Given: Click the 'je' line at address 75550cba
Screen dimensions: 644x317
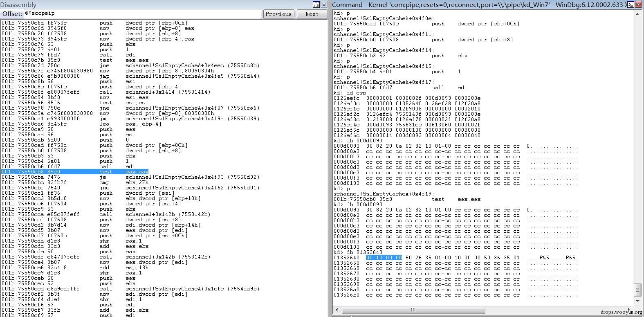Looking at the screenshot, I should click(x=130, y=177).
